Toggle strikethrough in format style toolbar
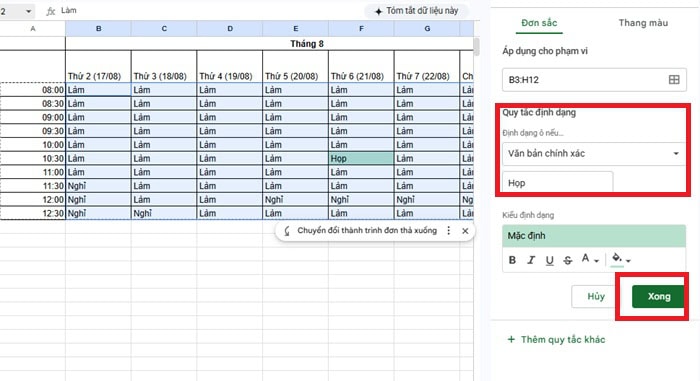Screen dimensions: 700x381 pyautogui.click(x=568, y=260)
